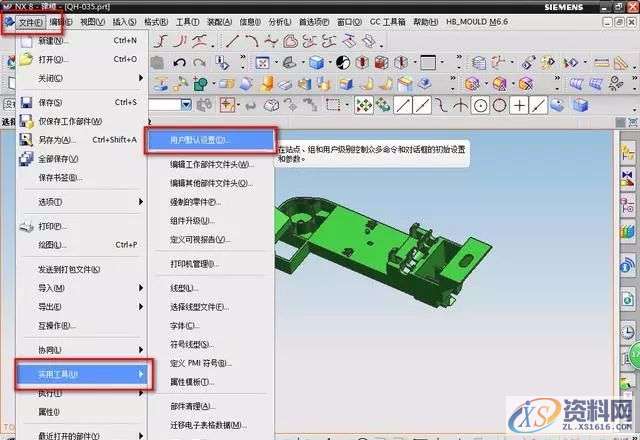Click the bookshelf library sidebar icon
640x440 pixels.
tap(627, 232)
